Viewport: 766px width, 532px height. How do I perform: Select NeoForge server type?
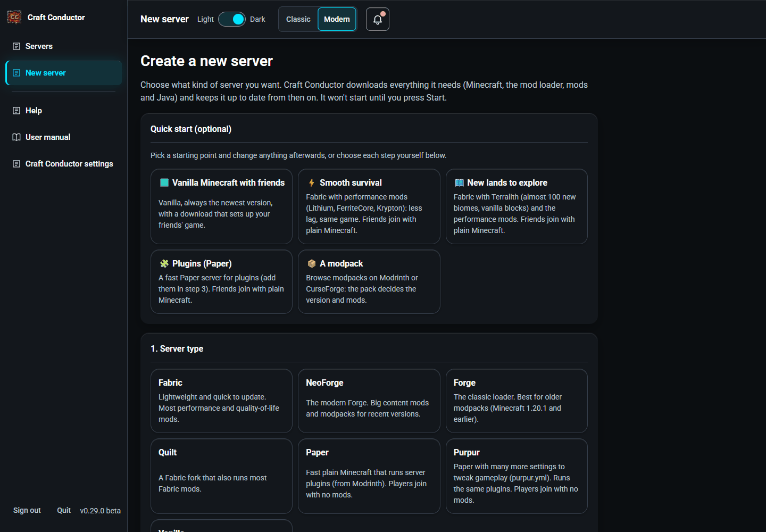point(369,401)
